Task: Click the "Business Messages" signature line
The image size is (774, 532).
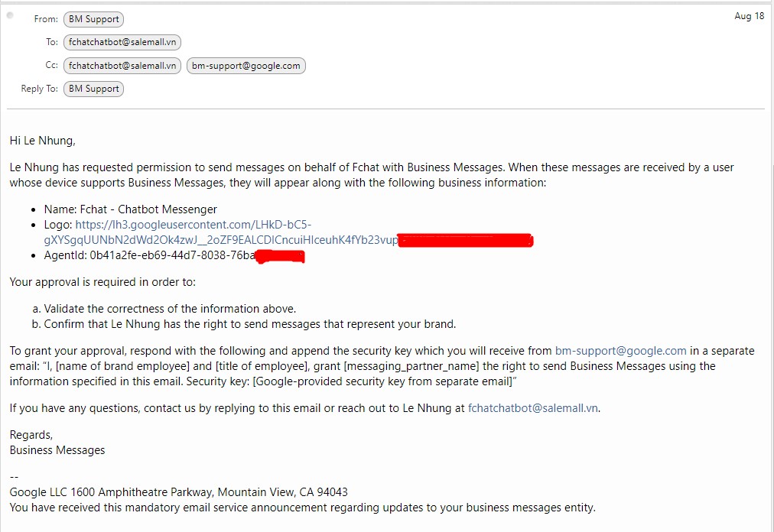Action: click(57, 450)
